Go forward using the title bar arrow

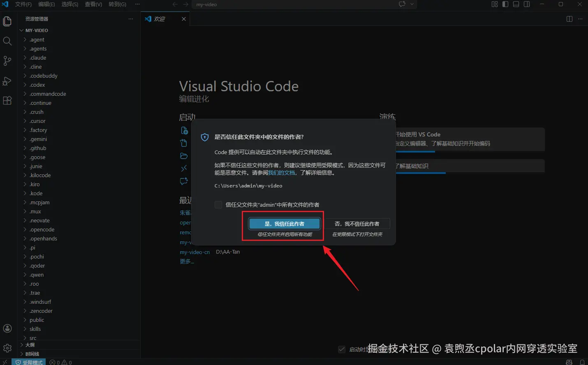tap(186, 5)
